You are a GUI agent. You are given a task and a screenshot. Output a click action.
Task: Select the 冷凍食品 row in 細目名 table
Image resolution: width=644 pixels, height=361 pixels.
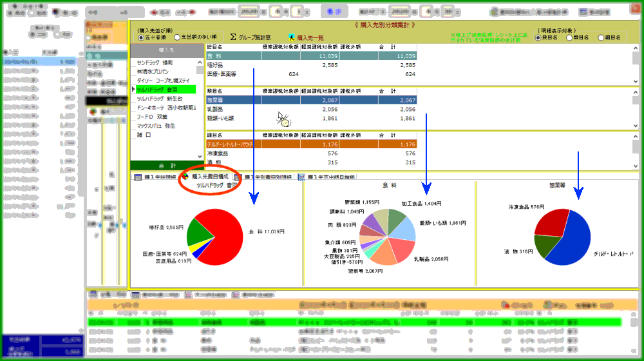tap(311, 153)
